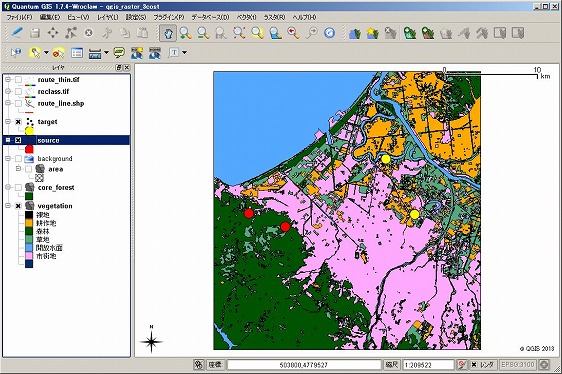Toggle the render checkbox in status bar

click(474, 365)
